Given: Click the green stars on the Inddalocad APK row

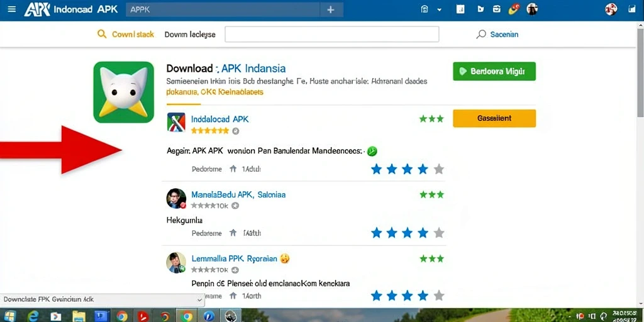Looking at the screenshot, I should point(431,119).
